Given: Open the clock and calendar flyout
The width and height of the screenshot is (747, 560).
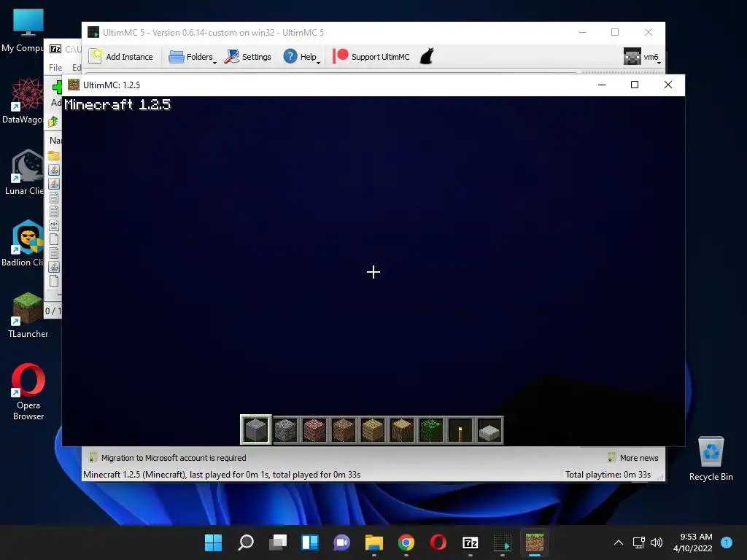Looking at the screenshot, I should pyautogui.click(x=693, y=542).
